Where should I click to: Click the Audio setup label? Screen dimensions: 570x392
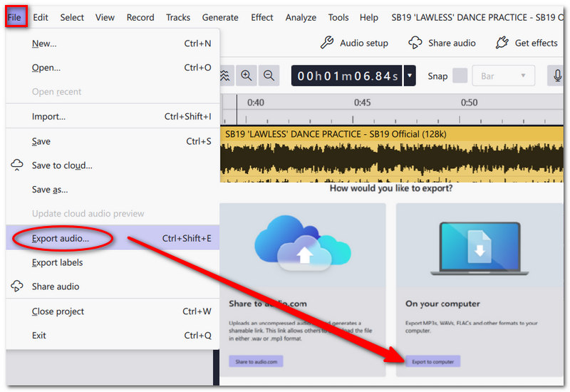[x=364, y=43]
